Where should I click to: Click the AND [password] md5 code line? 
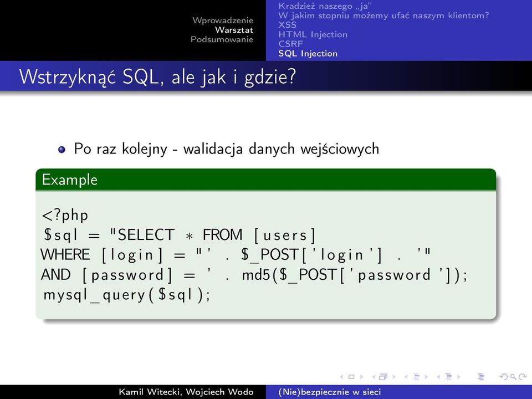tap(254, 275)
